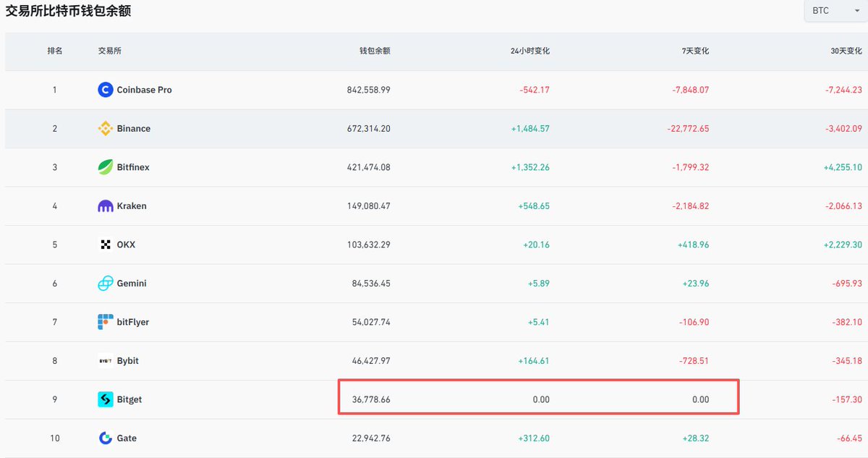This screenshot has width=868, height=458.
Task: Sort by 钱包余额 column header
Action: pos(375,51)
